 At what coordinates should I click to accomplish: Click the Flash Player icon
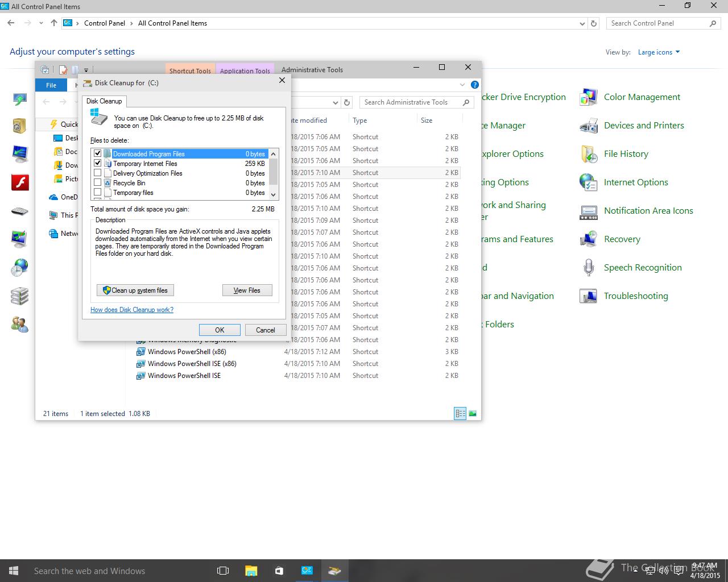[20, 182]
